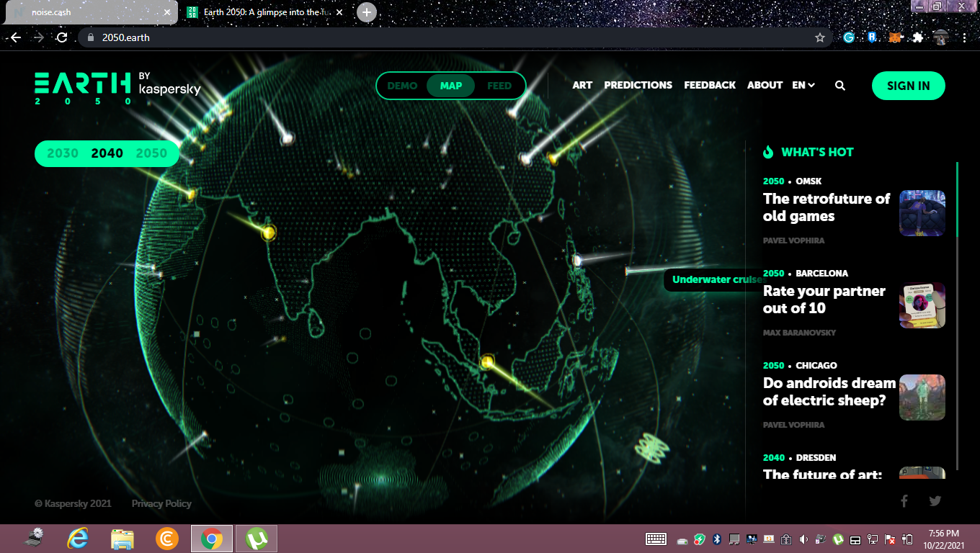Open the Chrome extensions puzzle menu
Viewport: 980px width, 553px height.
click(x=917, y=37)
